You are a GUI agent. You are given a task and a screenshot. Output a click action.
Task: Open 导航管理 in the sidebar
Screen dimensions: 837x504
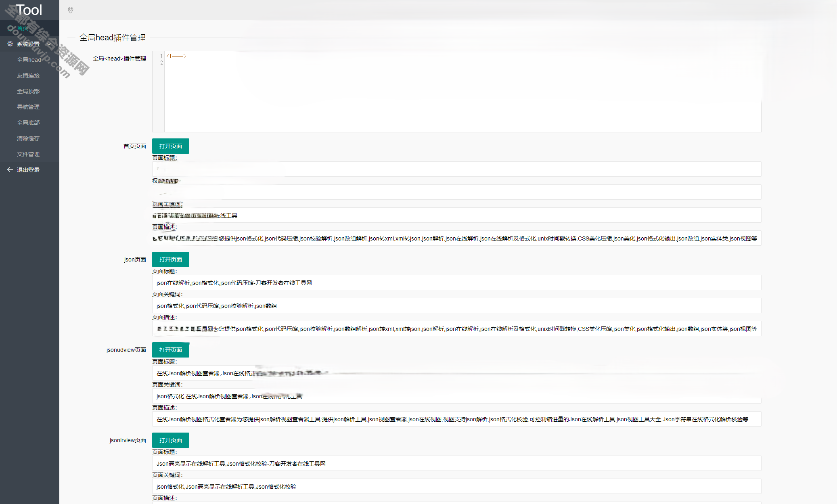(x=29, y=107)
